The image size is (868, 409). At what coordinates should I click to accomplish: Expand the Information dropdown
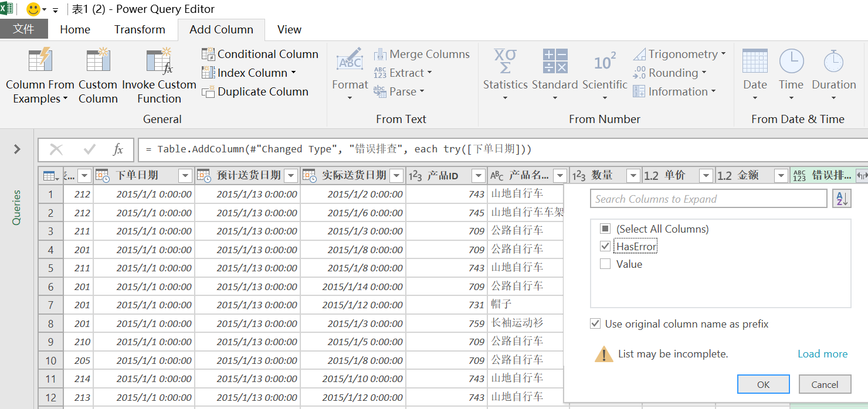tap(713, 92)
